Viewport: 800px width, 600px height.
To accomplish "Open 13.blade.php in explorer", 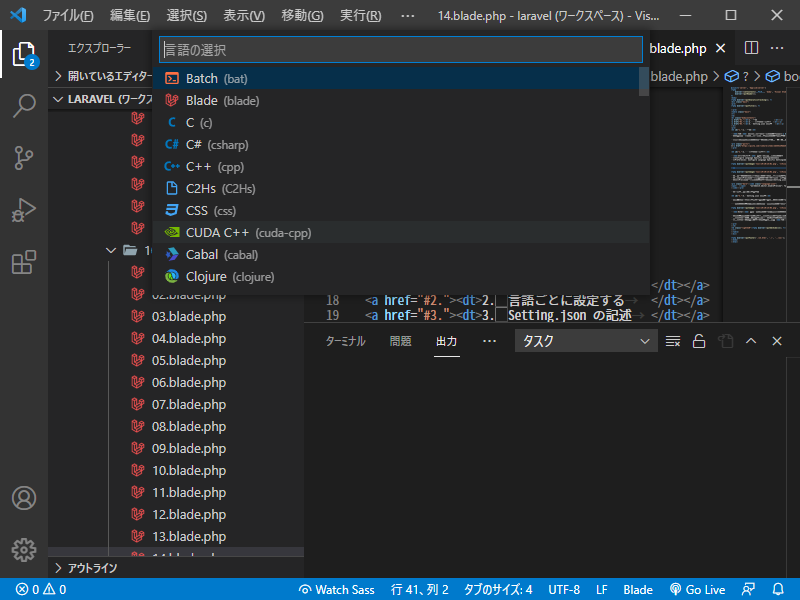I will tap(189, 536).
